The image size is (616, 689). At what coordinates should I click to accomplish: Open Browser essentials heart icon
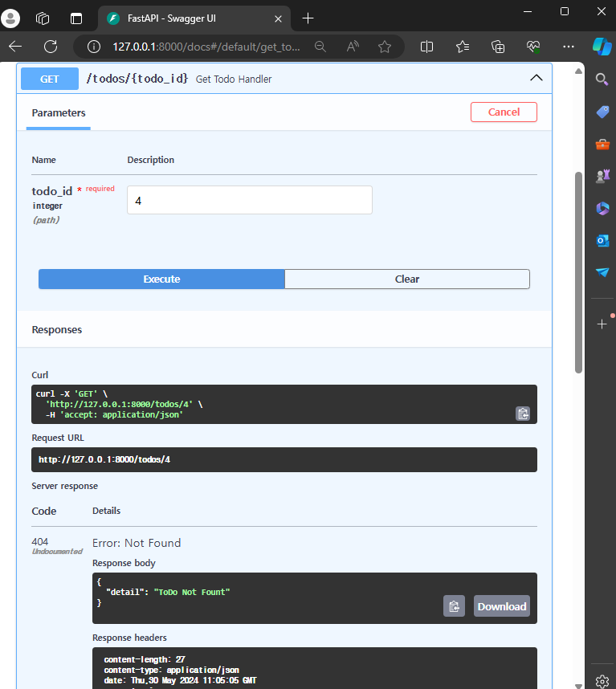pos(533,47)
